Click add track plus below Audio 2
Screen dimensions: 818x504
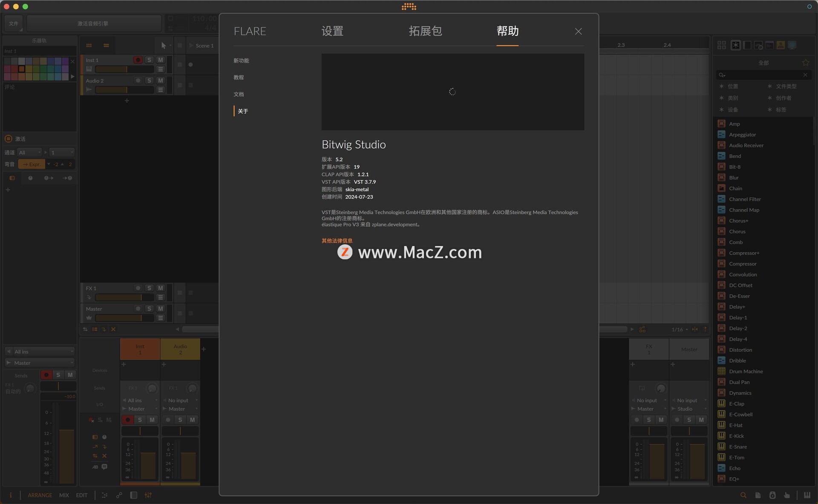(127, 101)
